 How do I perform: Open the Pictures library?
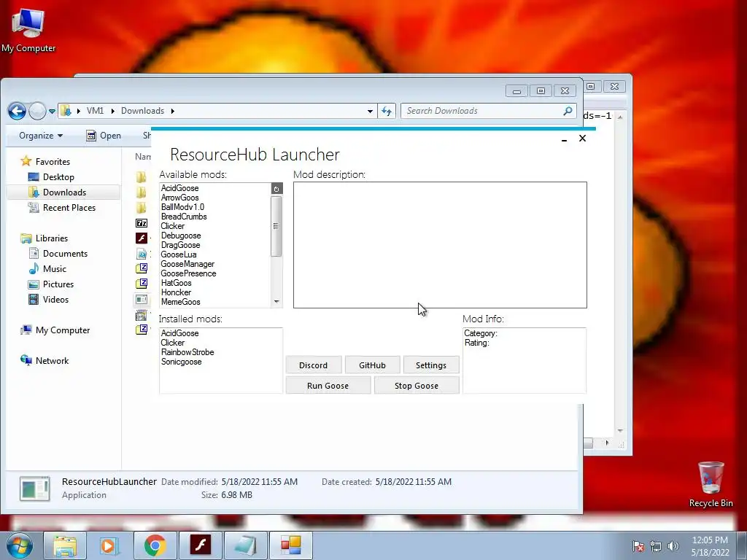pos(58,284)
